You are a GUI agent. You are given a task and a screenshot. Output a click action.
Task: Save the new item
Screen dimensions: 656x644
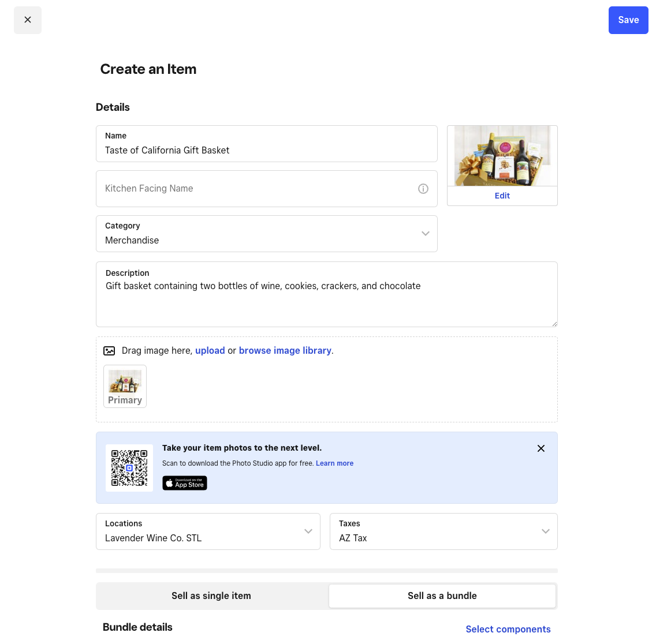pos(628,20)
